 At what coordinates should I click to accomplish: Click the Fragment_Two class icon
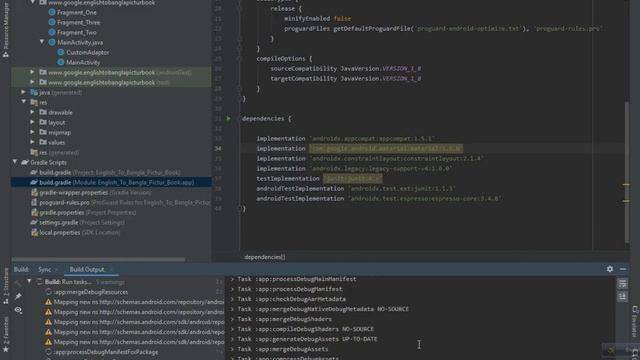pos(52,32)
